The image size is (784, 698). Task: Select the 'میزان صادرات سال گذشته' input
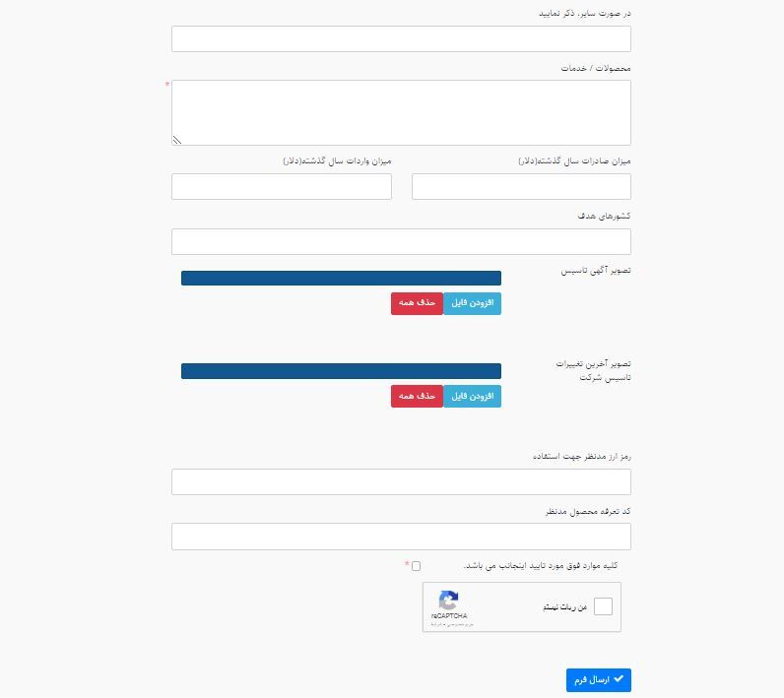[521, 186]
